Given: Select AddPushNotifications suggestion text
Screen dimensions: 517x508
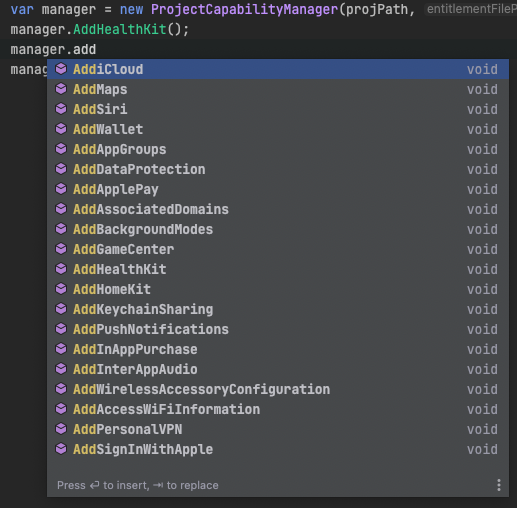Looking at the screenshot, I should [151, 329].
